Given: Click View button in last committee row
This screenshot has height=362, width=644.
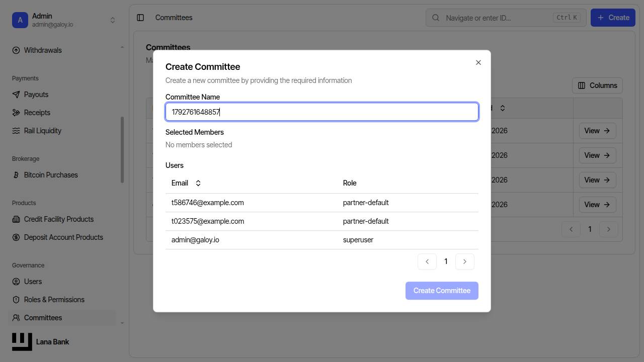Looking at the screenshot, I should [x=597, y=205].
